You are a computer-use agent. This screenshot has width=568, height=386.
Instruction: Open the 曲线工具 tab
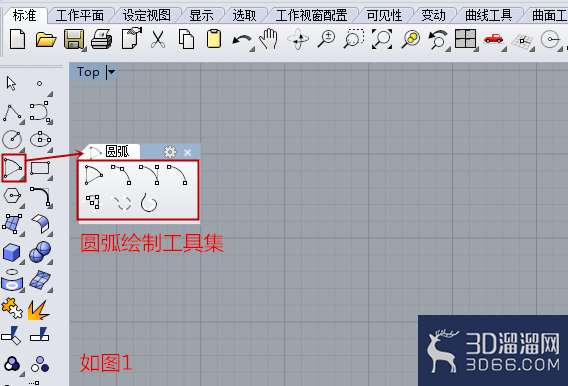(488, 16)
